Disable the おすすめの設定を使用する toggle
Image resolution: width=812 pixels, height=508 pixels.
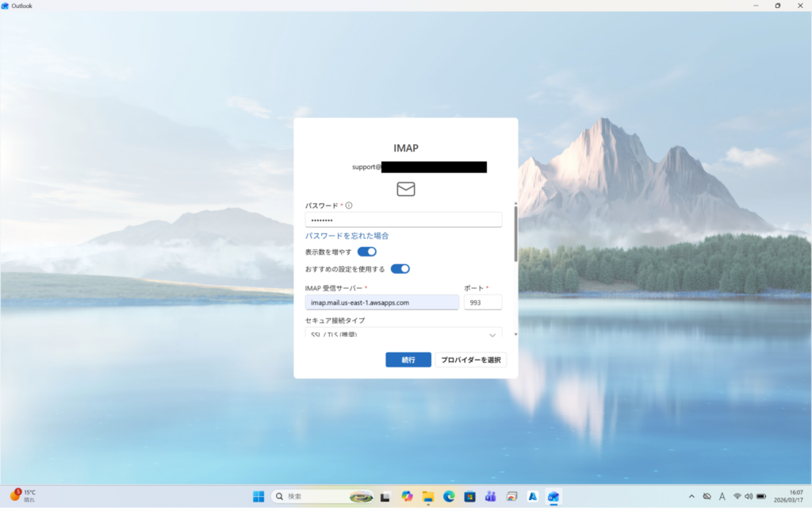click(x=400, y=269)
